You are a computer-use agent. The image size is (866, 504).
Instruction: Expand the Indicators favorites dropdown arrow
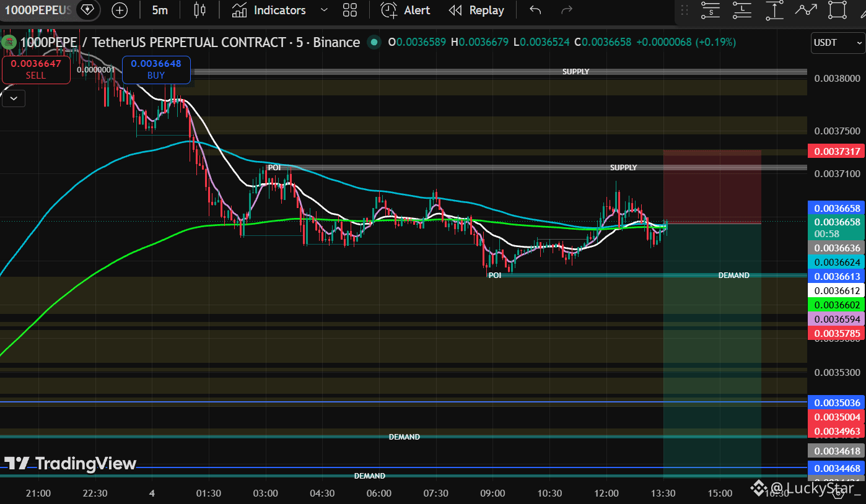pyautogui.click(x=324, y=10)
